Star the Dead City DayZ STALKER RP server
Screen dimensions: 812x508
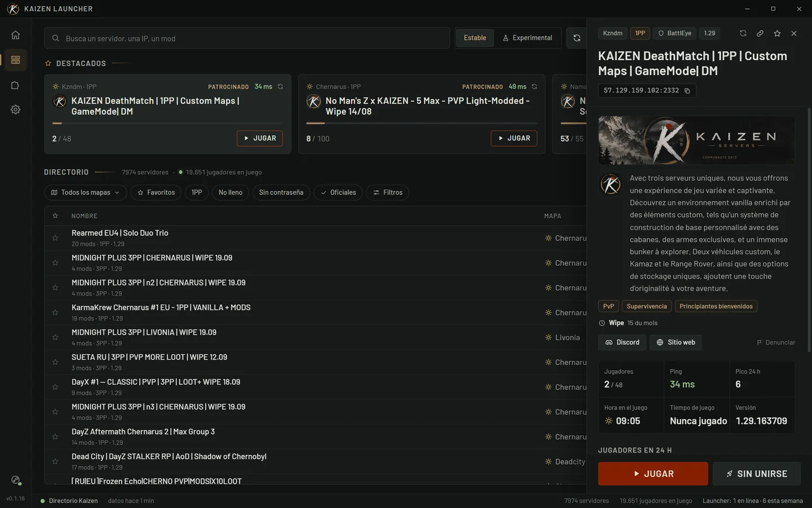(x=55, y=462)
